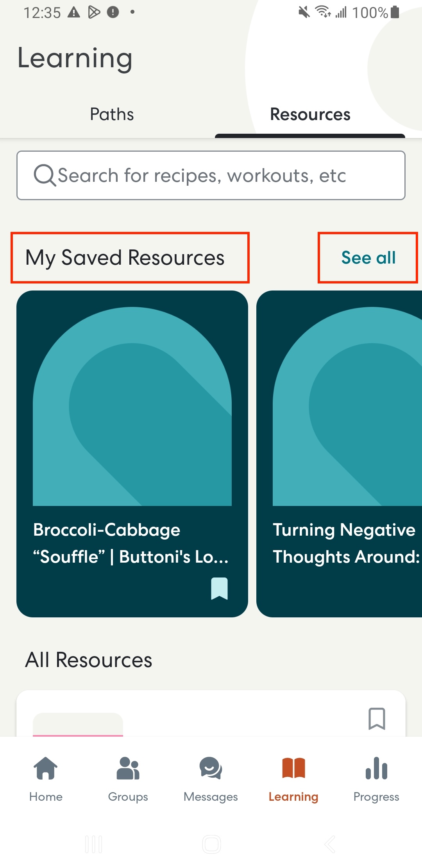Image resolution: width=422 pixels, height=868 pixels.
Task: Open the Groups people icon
Action: tap(128, 768)
